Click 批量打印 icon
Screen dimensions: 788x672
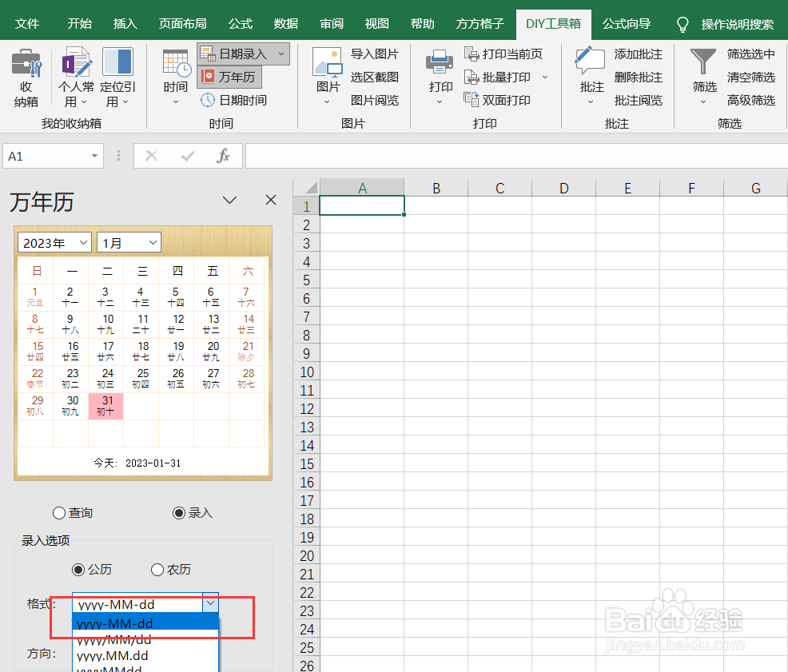tap(472, 77)
